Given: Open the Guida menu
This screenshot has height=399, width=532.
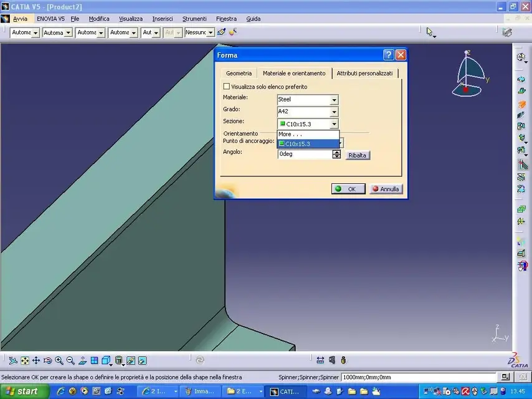Looking at the screenshot, I should (x=253, y=19).
